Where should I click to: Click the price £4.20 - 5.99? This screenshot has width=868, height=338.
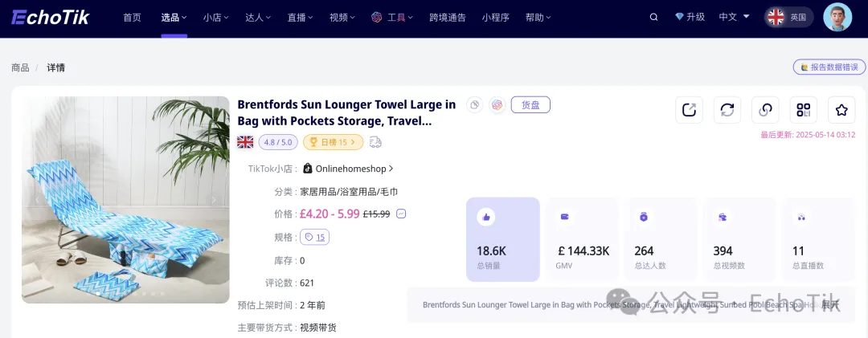click(x=330, y=214)
